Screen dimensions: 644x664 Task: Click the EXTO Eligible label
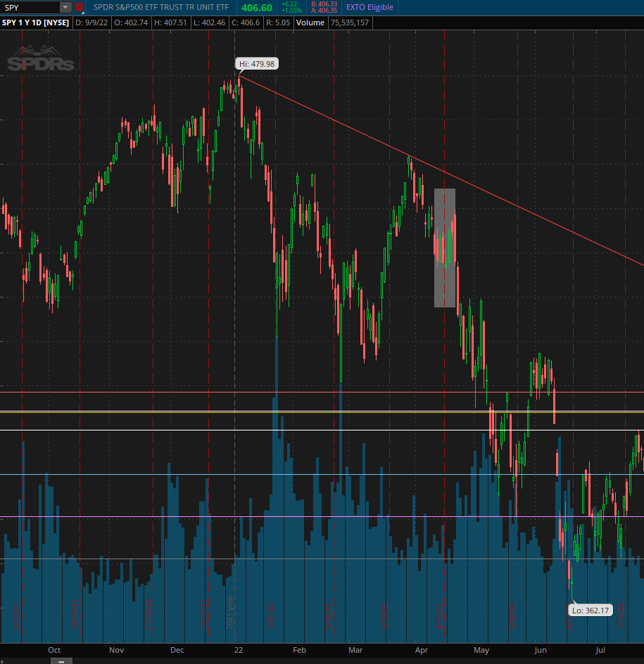tap(370, 7)
